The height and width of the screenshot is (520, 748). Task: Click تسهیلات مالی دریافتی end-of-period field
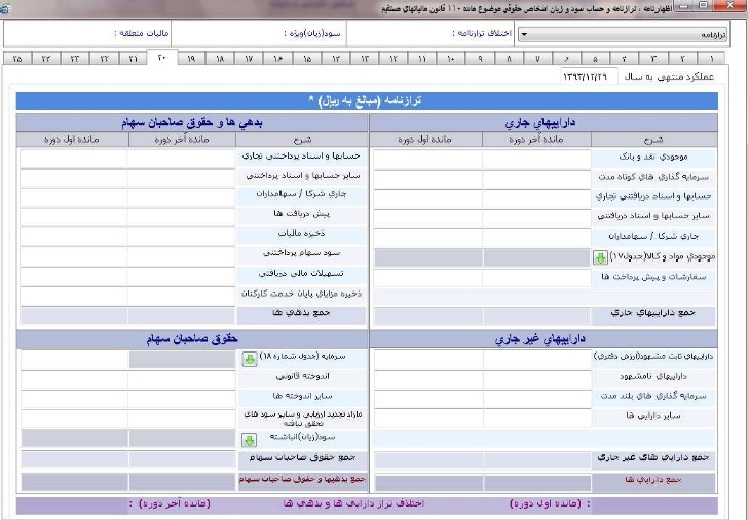181,277
